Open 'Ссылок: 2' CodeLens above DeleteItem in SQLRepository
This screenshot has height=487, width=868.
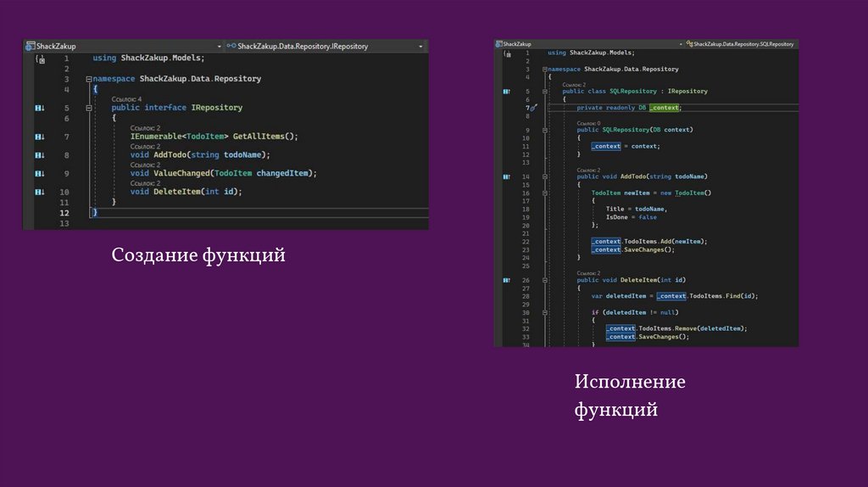[588, 273]
